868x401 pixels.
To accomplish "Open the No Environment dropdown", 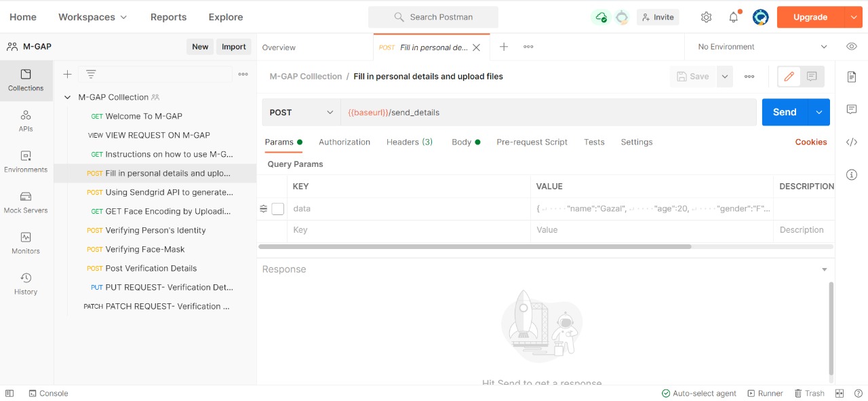I will (762, 47).
